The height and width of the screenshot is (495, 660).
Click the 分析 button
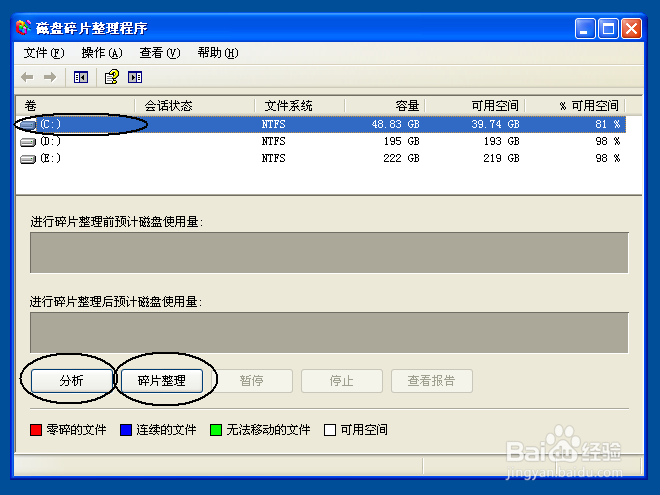[x=72, y=381]
